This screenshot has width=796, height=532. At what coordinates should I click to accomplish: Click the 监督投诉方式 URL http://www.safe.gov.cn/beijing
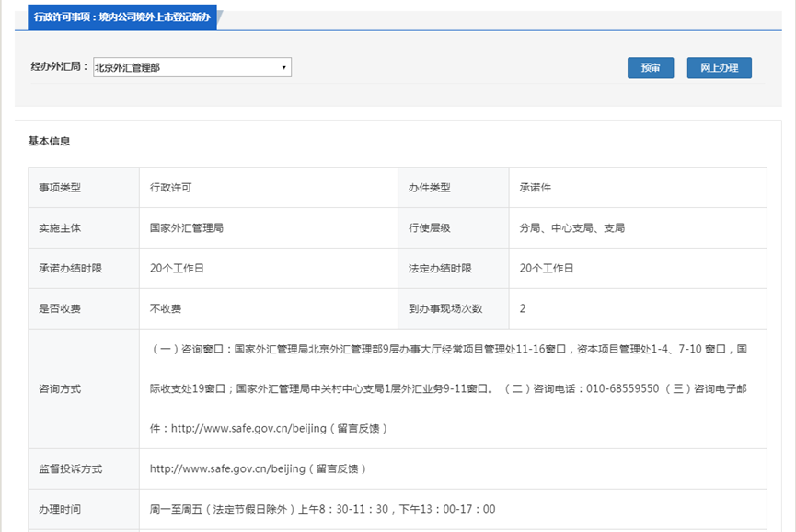point(227,468)
